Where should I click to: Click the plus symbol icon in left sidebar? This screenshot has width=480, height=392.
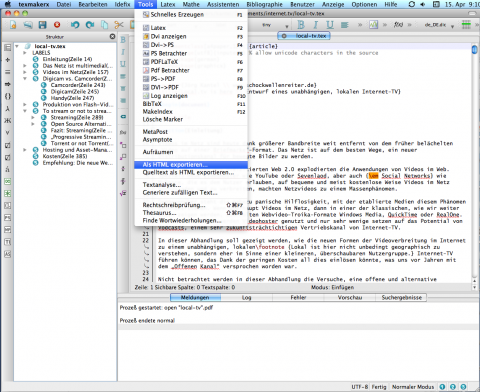click(7, 60)
